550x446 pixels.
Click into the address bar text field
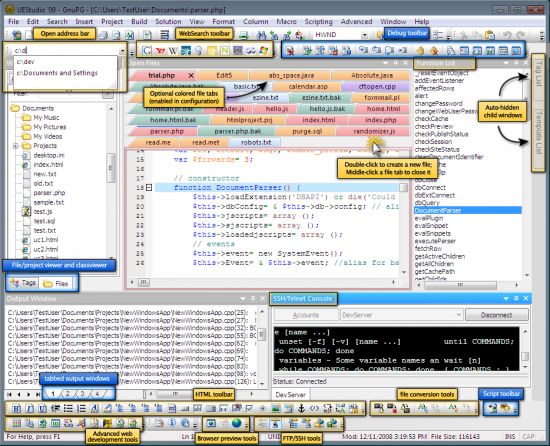pos(67,50)
